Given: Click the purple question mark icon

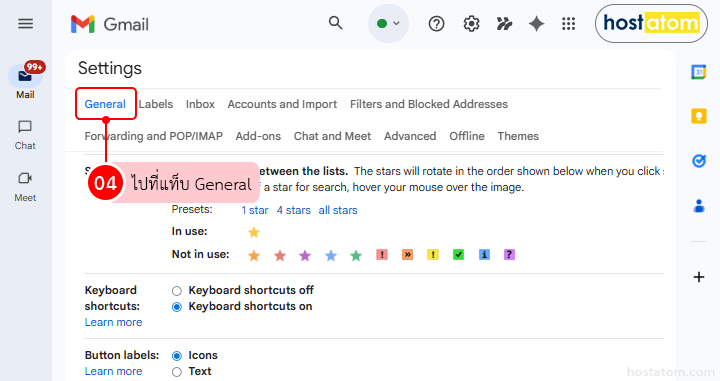Looking at the screenshot, I should [509, 254].
